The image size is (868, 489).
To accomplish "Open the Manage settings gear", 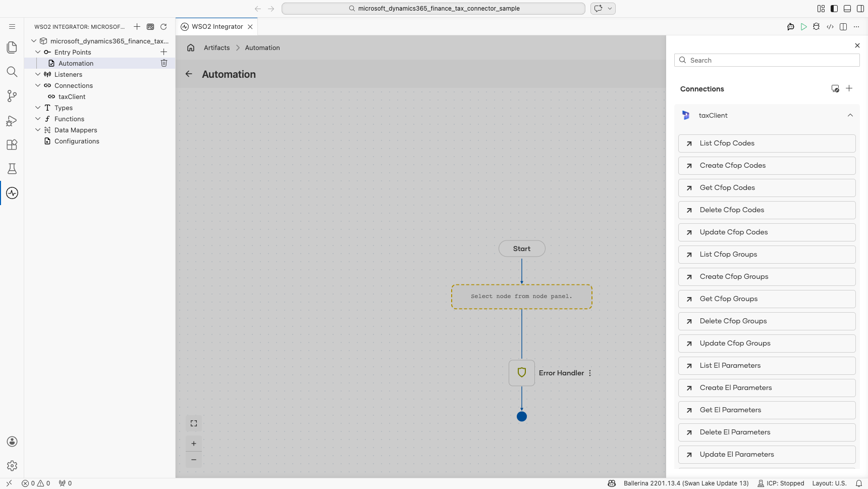I will pyautogui.click(x=12, y=466).
